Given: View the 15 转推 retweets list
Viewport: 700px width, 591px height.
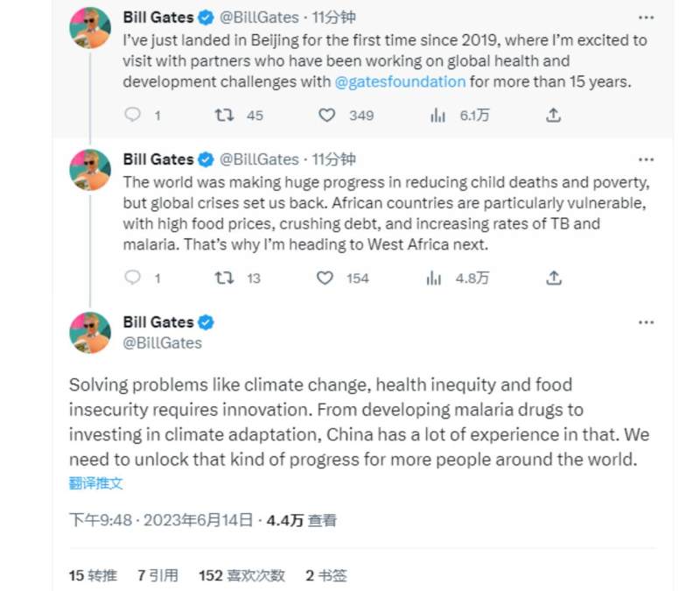Looking at the screenshot, I should [x=93, y=575].
